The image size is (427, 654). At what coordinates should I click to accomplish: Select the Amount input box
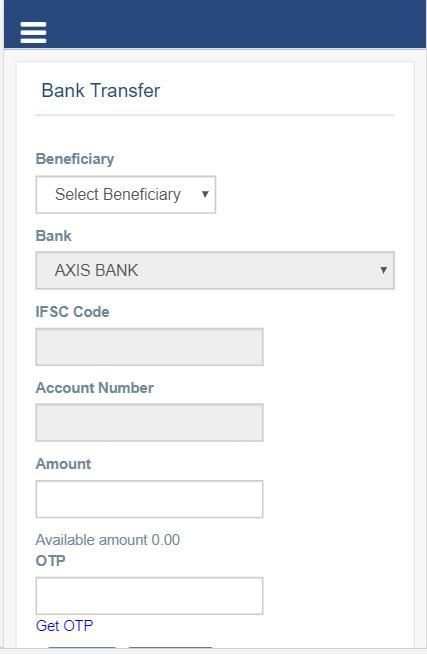click(x=149, y=499)
